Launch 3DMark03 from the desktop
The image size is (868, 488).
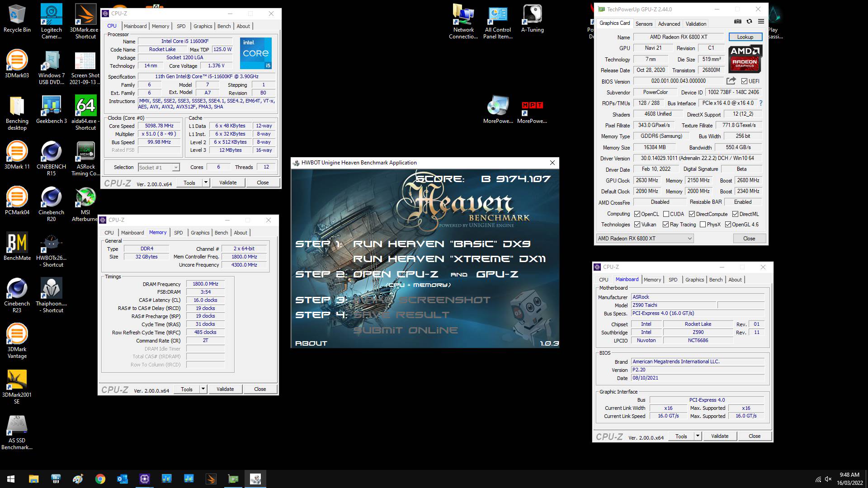17,64
